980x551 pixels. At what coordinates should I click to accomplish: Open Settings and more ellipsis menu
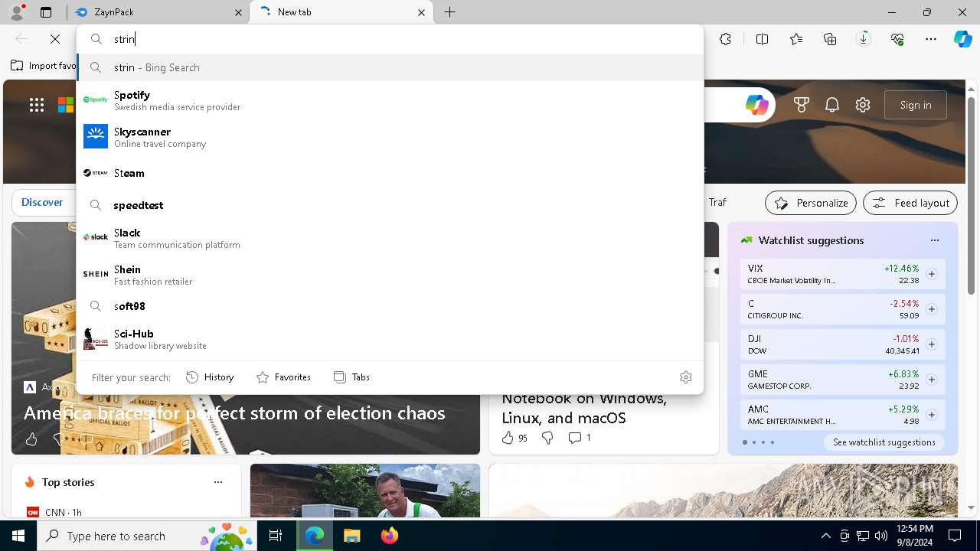(931, 39)
